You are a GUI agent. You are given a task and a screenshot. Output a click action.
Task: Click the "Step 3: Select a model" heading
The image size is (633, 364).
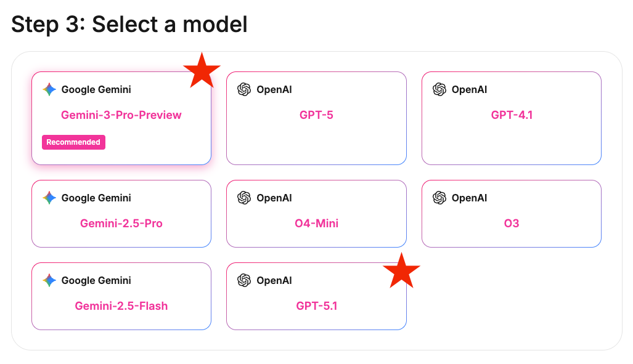(x=129, y=25)
